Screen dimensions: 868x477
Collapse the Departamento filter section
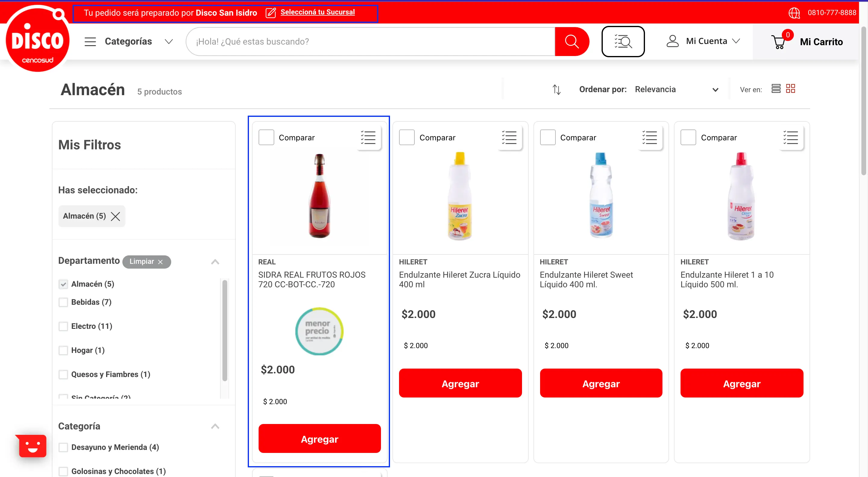pos(215,262)
